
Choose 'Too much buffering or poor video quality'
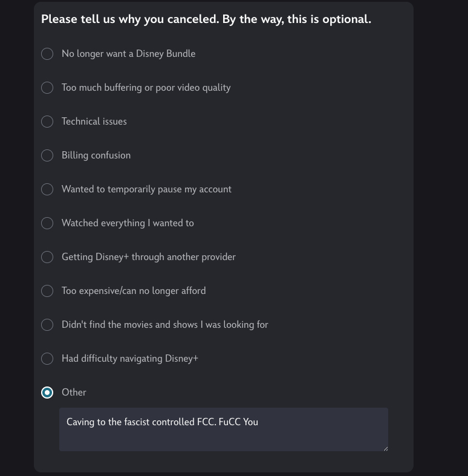[x=47, y=88]
